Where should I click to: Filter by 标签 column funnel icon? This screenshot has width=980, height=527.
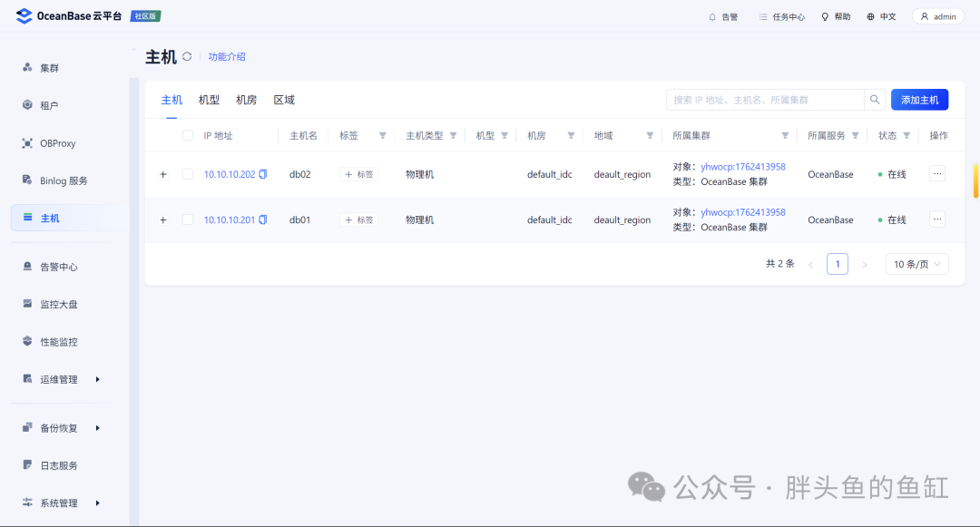[x=383, y=135]
